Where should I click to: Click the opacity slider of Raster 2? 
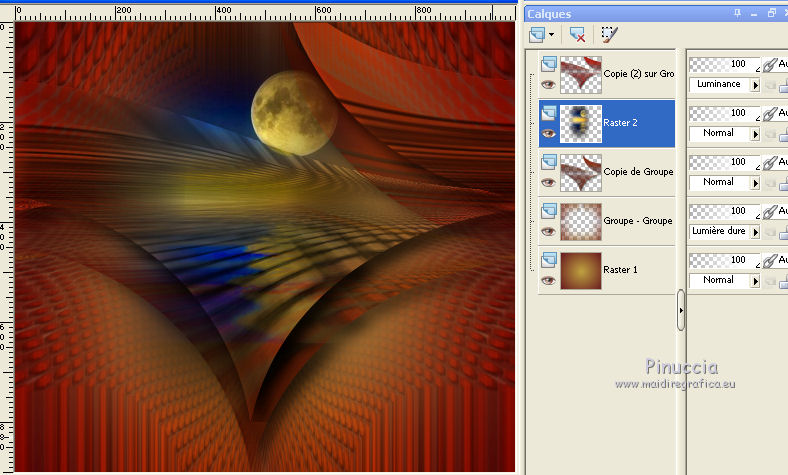(724, 113)
